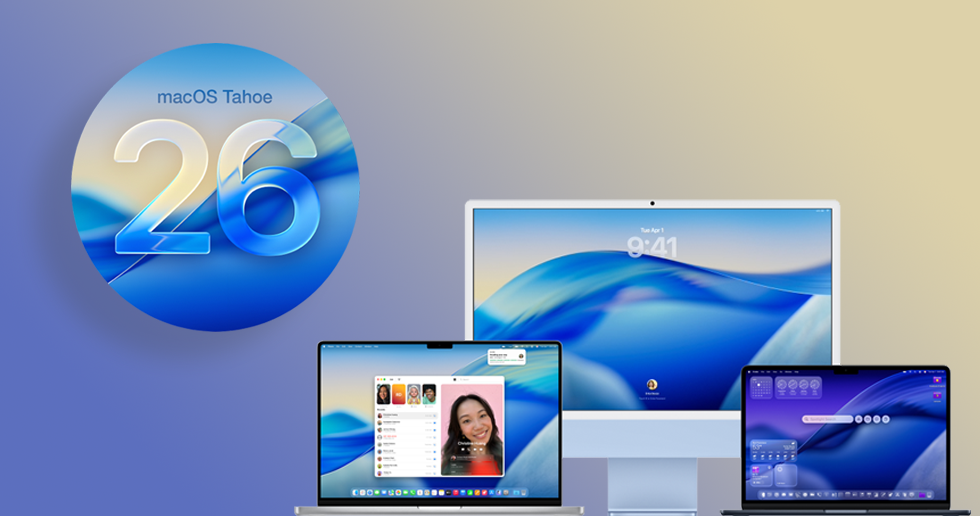This screenshot has height=516, width=980.
Task: Open the Apple menu on the right MacBook
Action: tap(749, 372)
